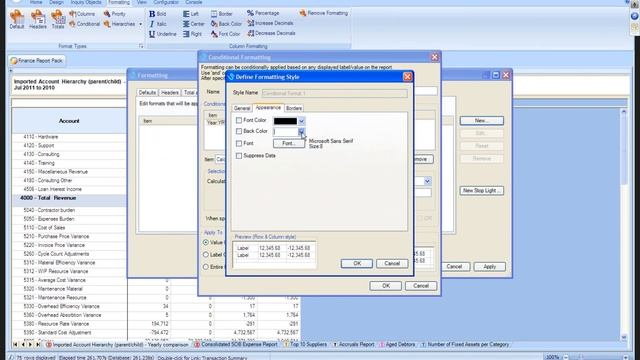The image size is (640, 360).
Task: Toggle Bold column formatting
Action: click(158, 14)
